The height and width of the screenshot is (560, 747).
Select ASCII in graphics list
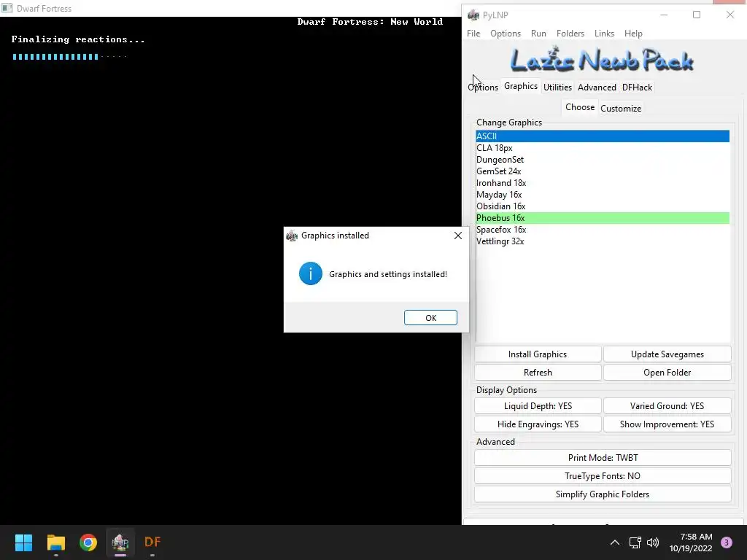pyautogui.click(x=602, y=136)
